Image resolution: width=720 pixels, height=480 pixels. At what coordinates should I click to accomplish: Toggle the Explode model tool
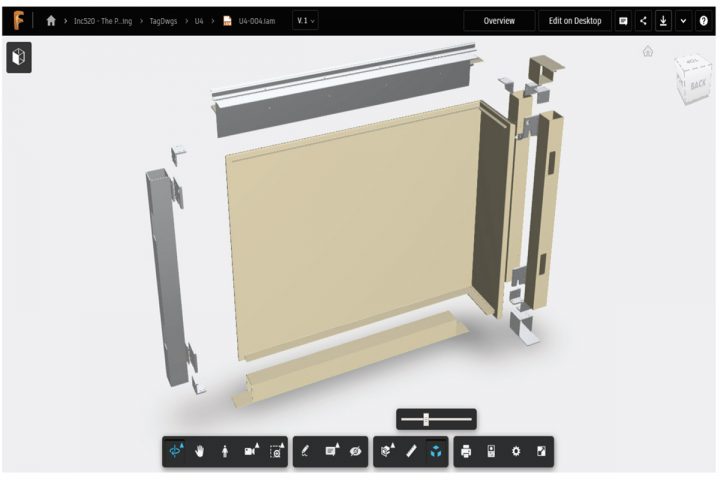[435, 452]
